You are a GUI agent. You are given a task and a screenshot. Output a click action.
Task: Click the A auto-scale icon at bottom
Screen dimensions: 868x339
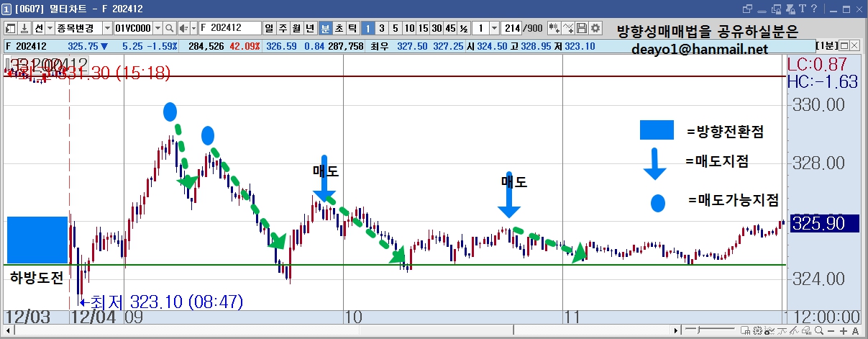[856, 330]
